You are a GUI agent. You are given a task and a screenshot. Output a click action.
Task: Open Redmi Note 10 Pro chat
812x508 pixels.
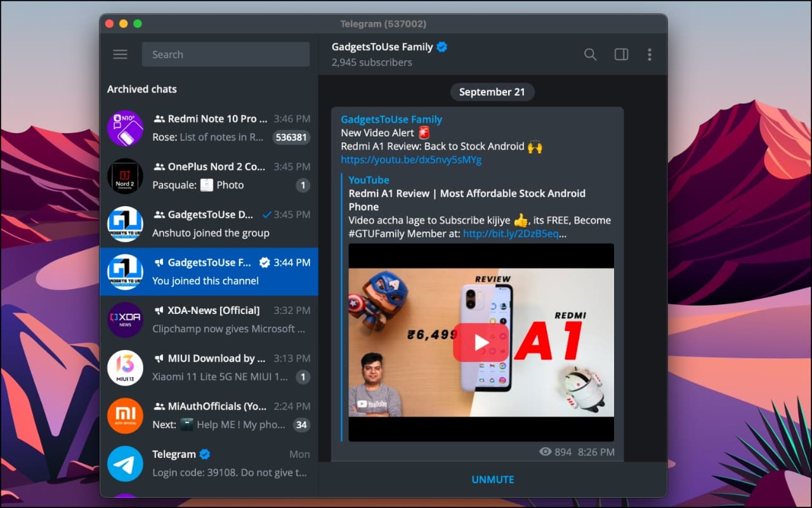(209, 128)
